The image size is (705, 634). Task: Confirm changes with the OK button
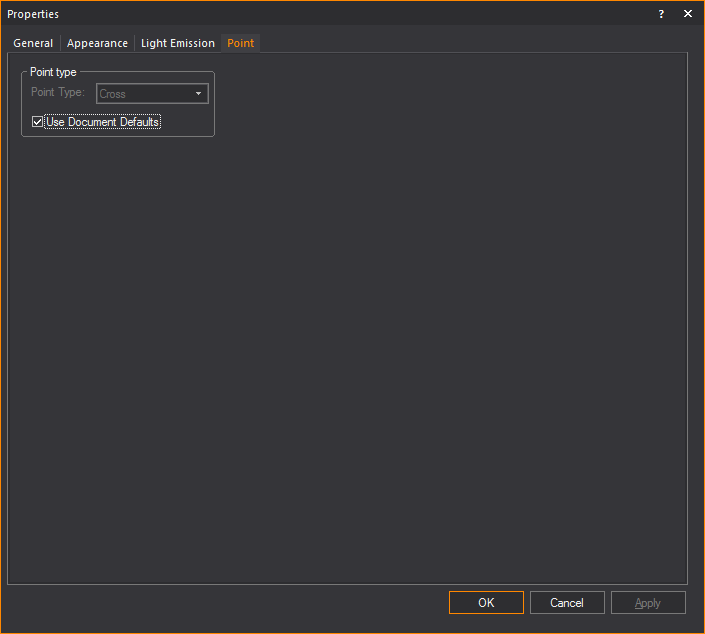(486, 603)
